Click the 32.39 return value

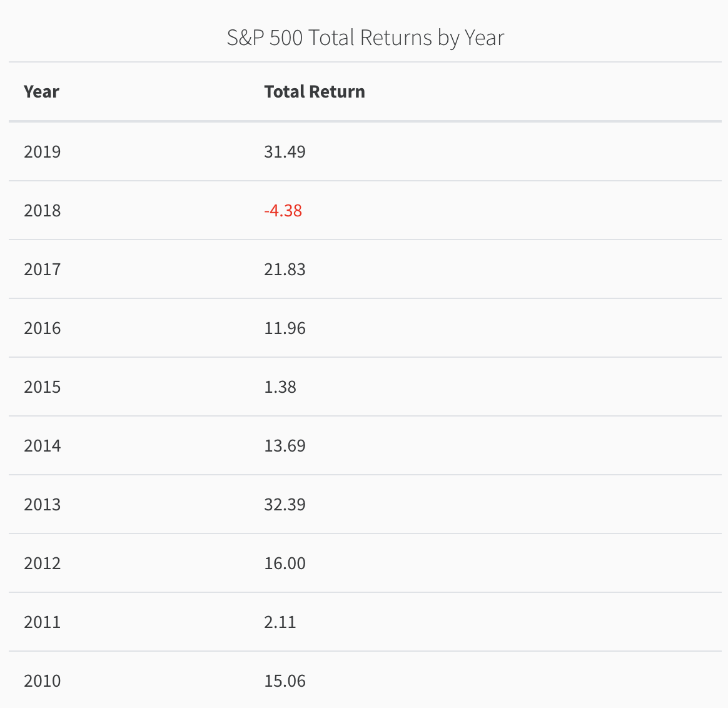point(285,505)
